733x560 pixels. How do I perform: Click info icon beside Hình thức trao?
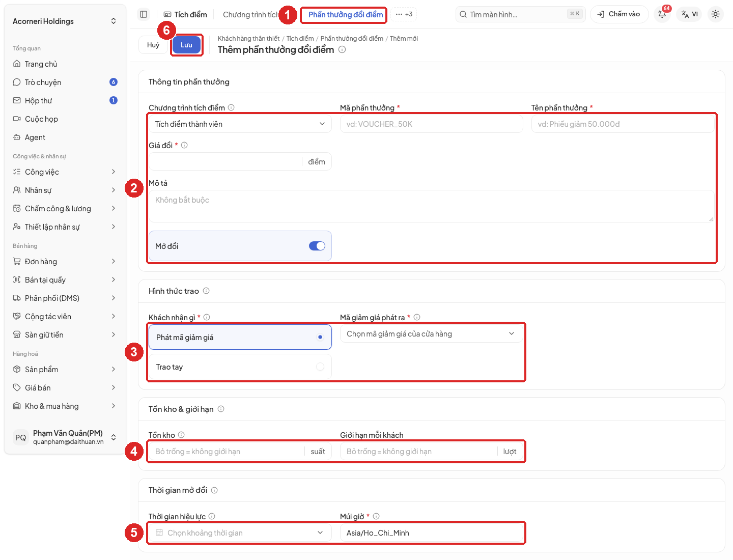206,291
